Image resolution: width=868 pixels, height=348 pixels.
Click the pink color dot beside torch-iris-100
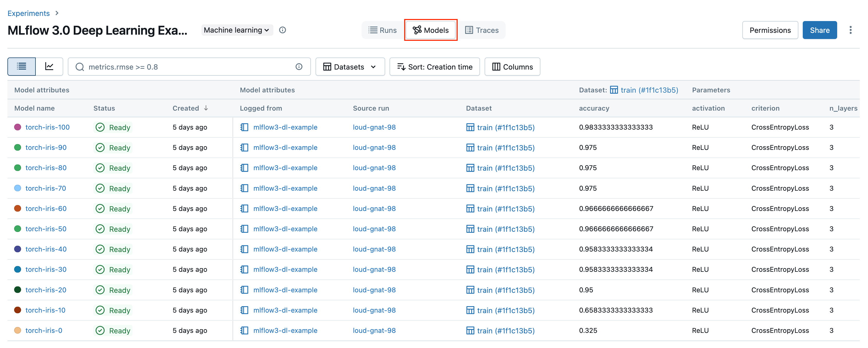[18, 127]
